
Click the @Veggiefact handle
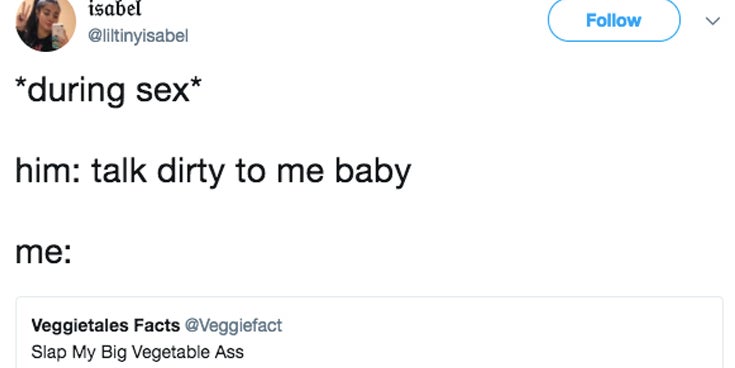(x=233, y=325)
